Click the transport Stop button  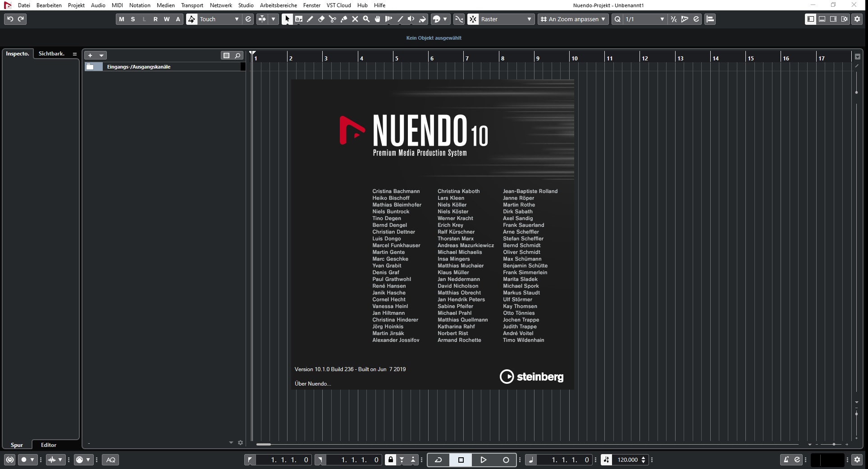tap(461, 460)
